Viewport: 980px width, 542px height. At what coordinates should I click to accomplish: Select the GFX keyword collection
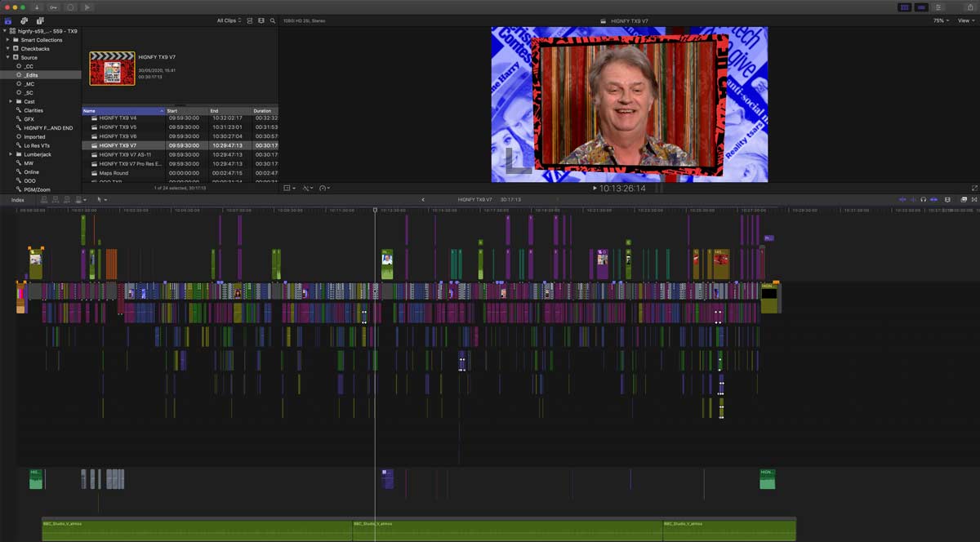41,119
